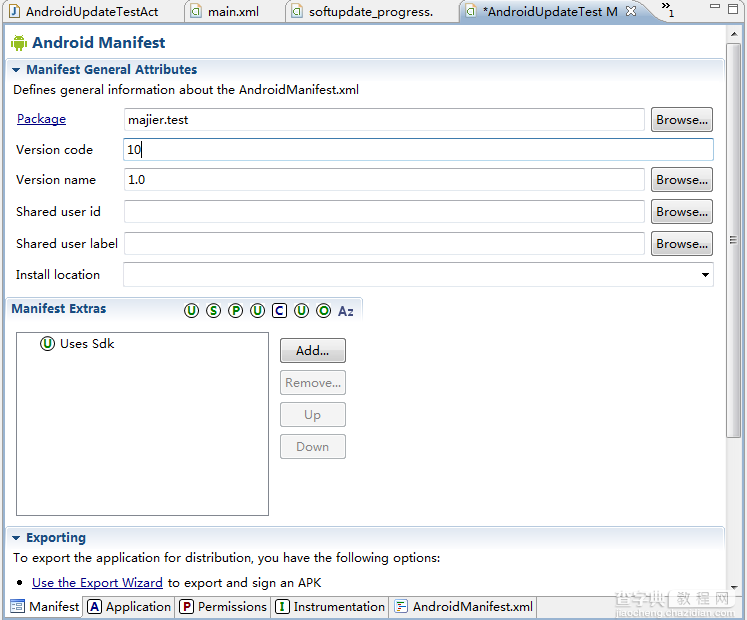Screen dimensions: 747x620
Task: Browse for Shared user id
Action: click(682, 212)
